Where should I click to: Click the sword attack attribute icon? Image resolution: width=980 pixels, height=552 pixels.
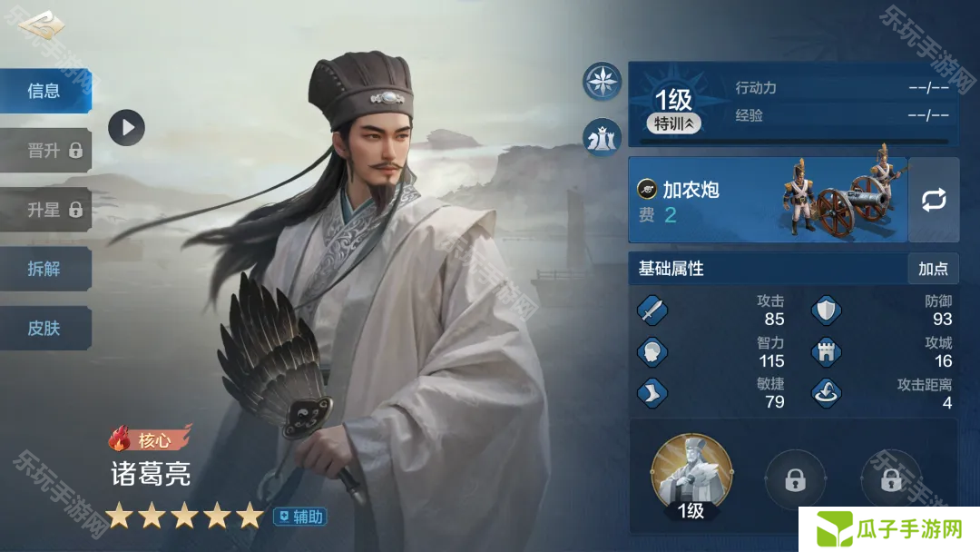(652, 310)
